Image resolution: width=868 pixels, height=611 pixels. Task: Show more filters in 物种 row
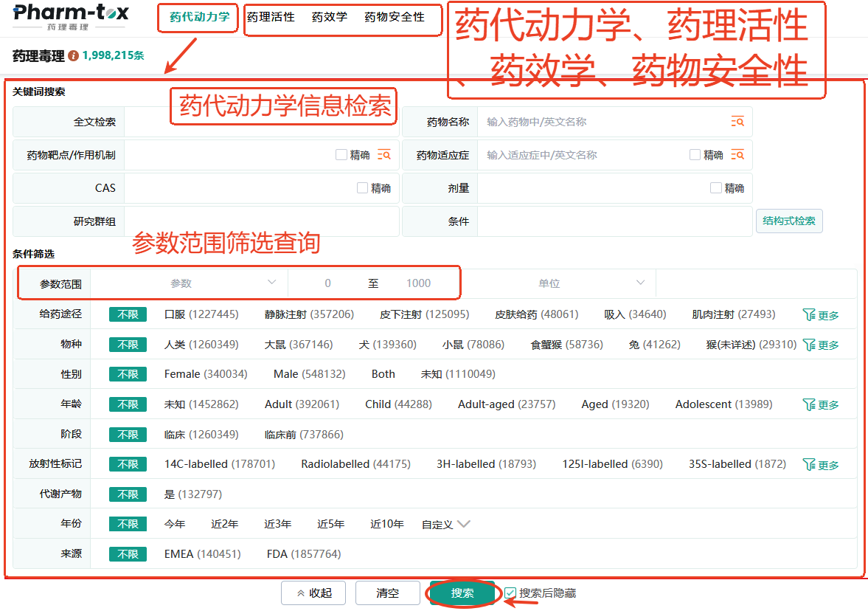(821, 345)
